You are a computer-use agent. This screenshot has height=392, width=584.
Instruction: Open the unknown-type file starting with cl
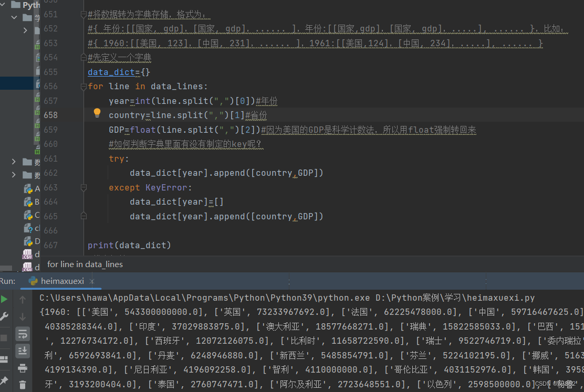(32, 228)
